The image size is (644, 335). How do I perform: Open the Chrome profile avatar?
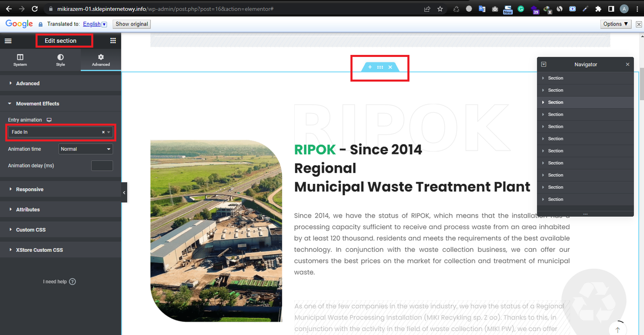(x=624, y=9)
